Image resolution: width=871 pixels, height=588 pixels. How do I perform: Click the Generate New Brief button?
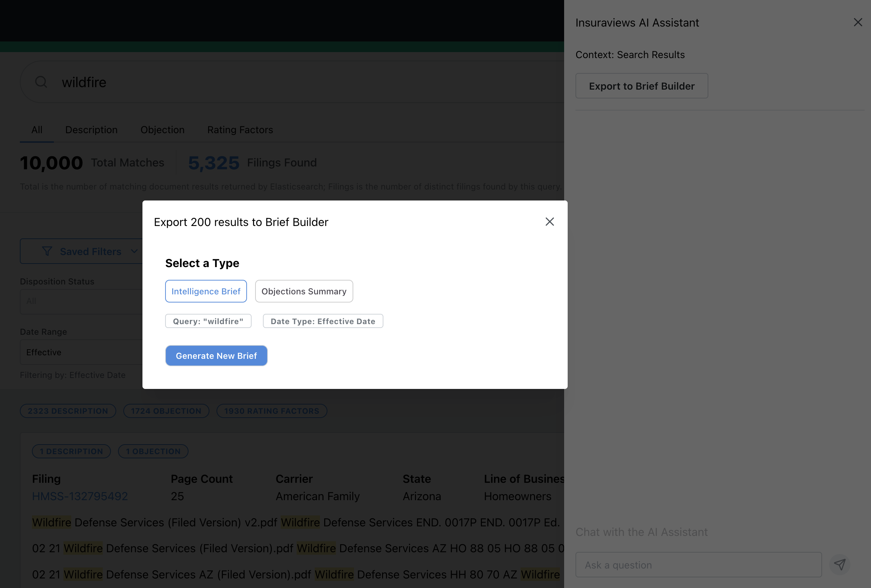tap(216, 355)
